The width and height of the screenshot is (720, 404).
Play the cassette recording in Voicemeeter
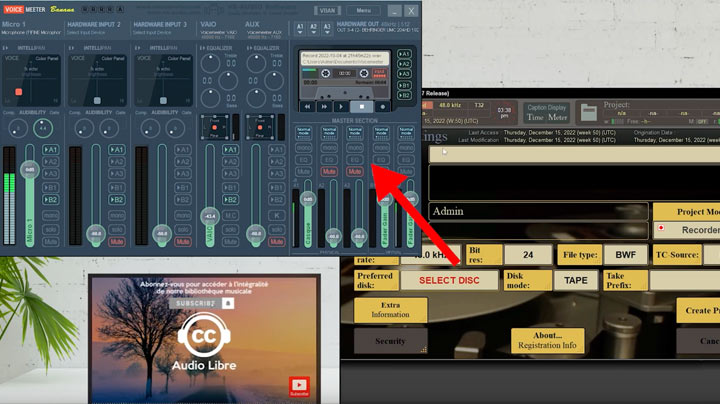click(x=341, y=107)
